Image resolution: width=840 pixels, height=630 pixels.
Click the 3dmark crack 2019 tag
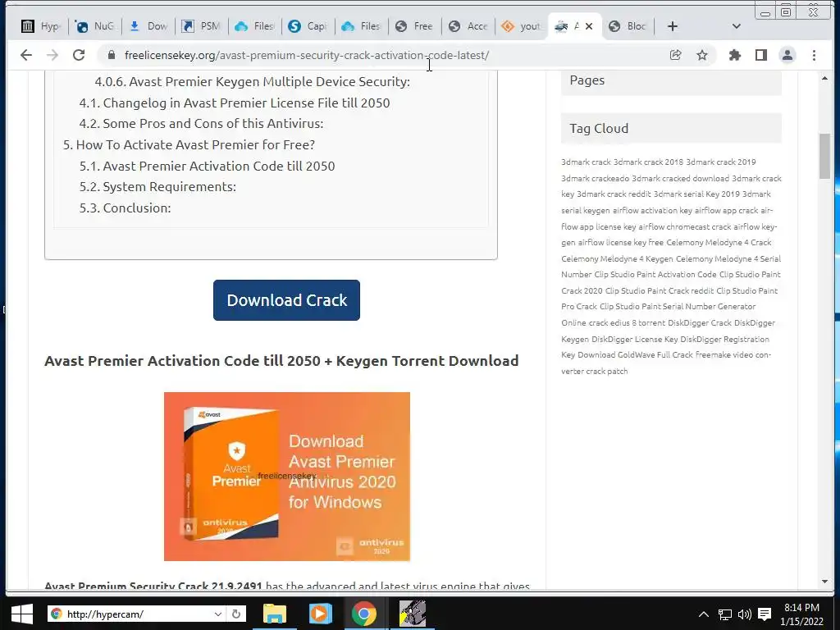pyautogui.click(x=721, y=162)
